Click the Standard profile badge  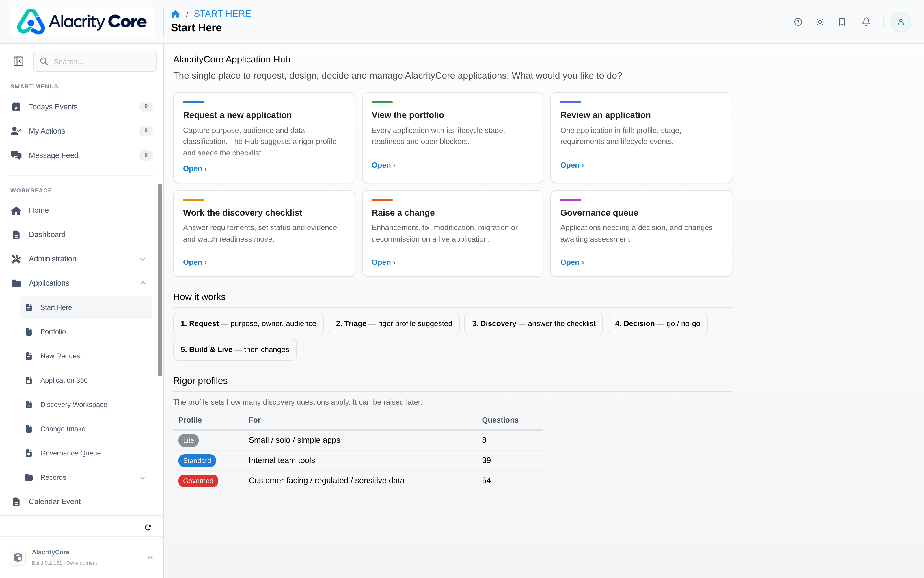coord(197,461)
